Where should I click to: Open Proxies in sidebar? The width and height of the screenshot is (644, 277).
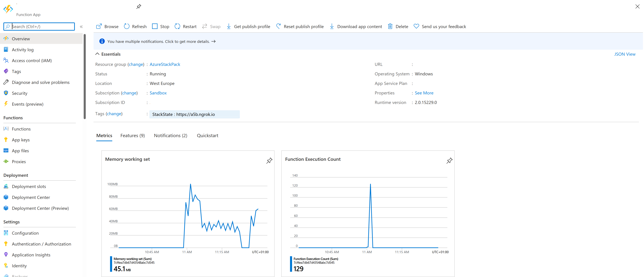coord(41,161)
